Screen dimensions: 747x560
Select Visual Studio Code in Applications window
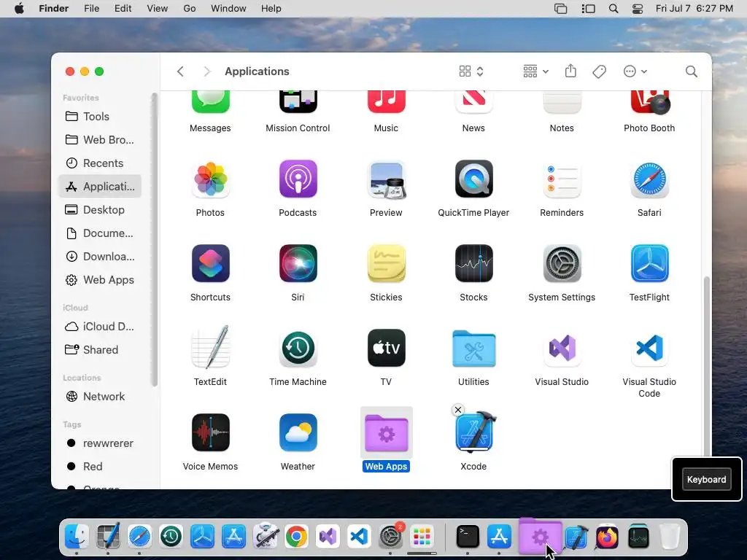[x=649, y=348]
